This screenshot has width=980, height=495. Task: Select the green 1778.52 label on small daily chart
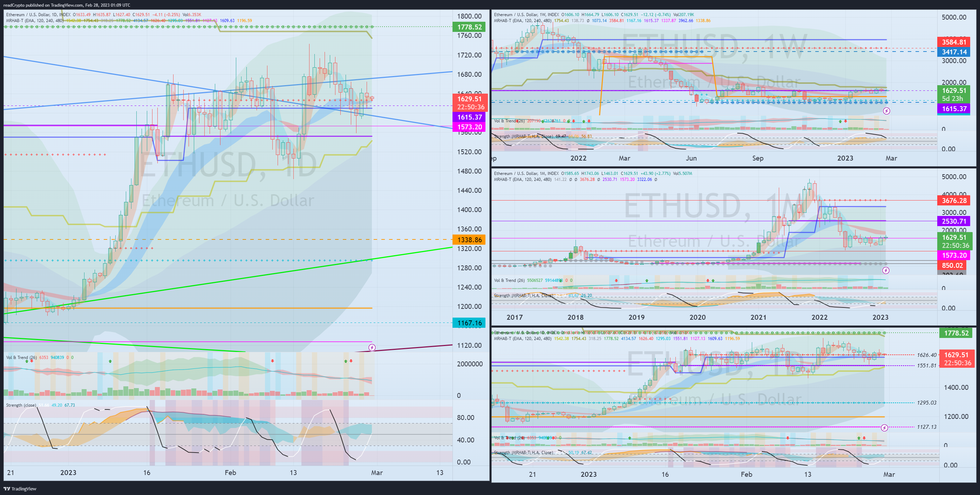pos(956,333)
